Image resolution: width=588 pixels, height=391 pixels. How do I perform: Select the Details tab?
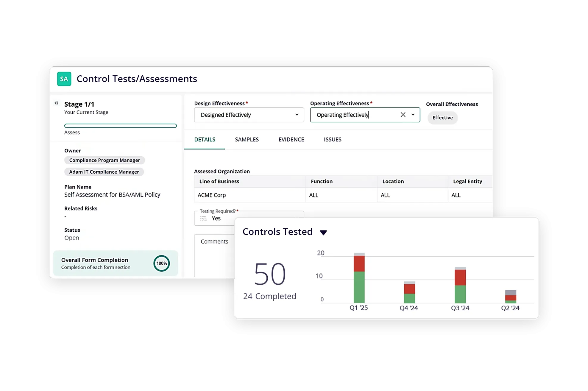(x=205, y=139)
